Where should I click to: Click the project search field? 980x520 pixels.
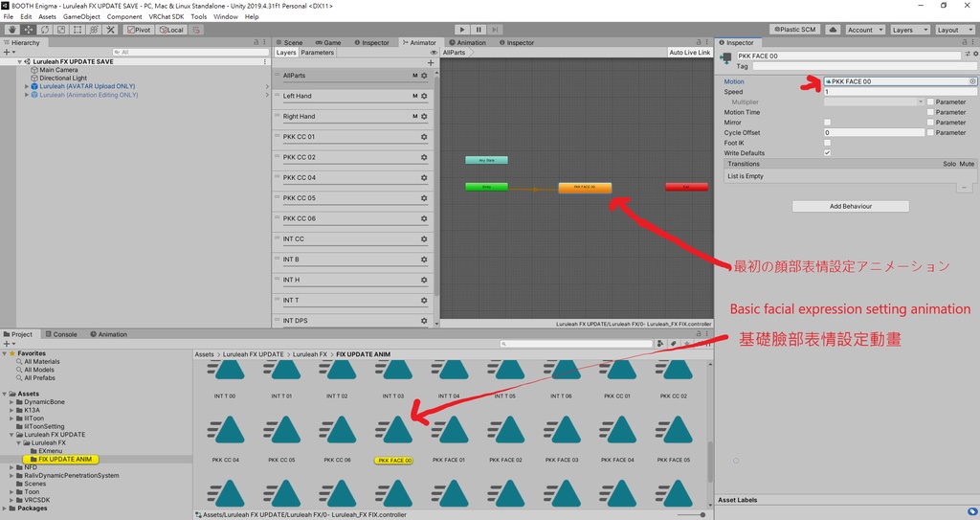[x=576, y=344]
